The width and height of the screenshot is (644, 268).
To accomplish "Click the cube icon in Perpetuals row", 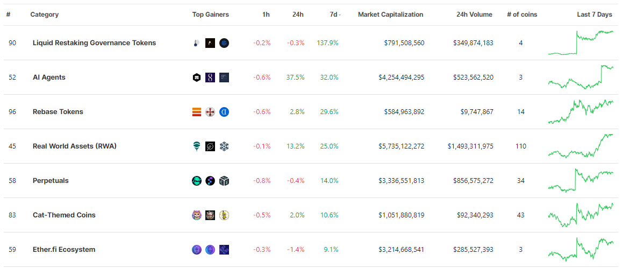I will [x=224, y=181].
